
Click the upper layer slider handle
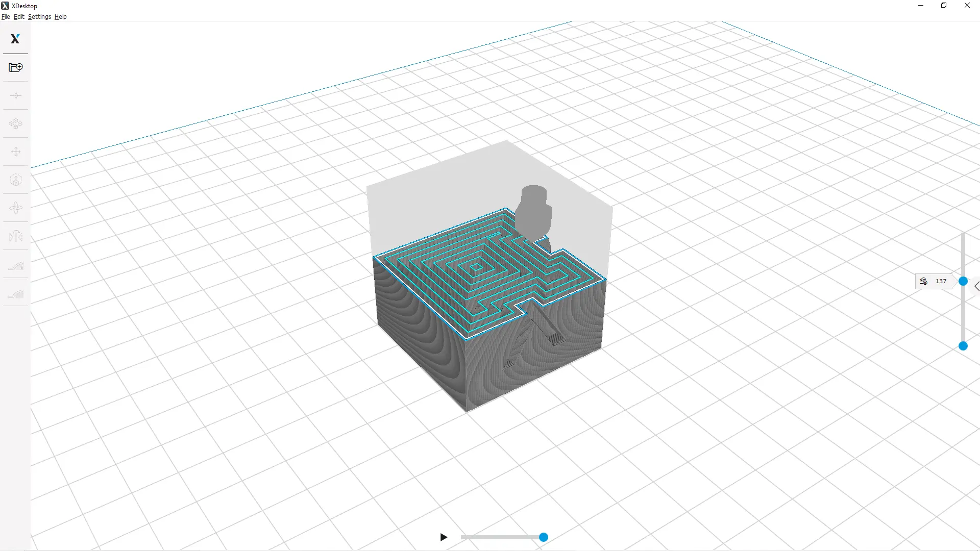[963, 281]
